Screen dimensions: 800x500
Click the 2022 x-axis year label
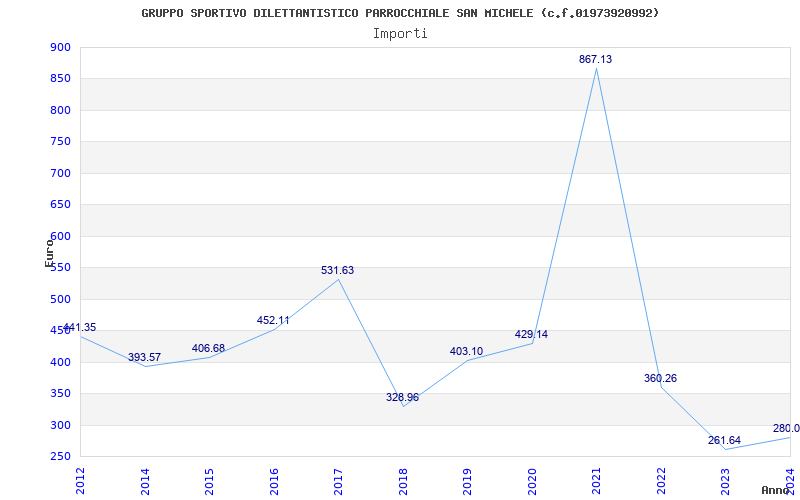coord(661,481)
